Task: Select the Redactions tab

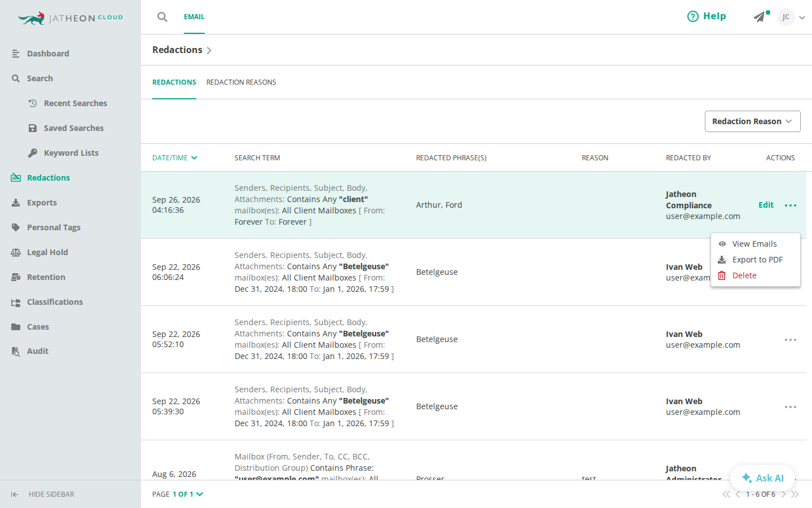Action: pyautogui.click(x=174, y=82)
